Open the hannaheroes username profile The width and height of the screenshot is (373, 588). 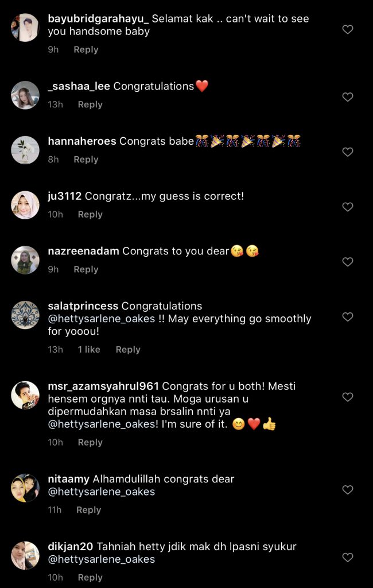[82, 141]
